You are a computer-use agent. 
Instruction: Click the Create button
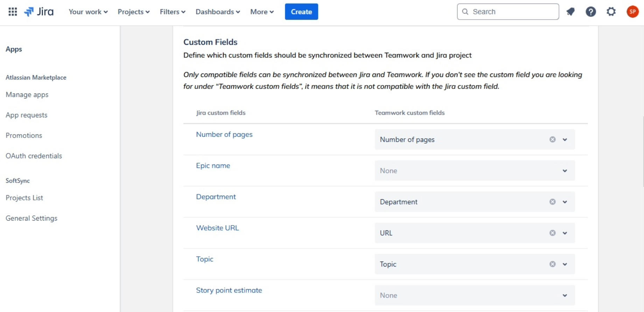[x=301, y=12]
